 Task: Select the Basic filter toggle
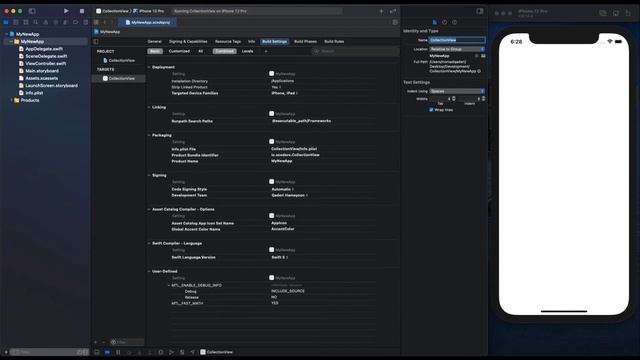click(x=155, y=51)
